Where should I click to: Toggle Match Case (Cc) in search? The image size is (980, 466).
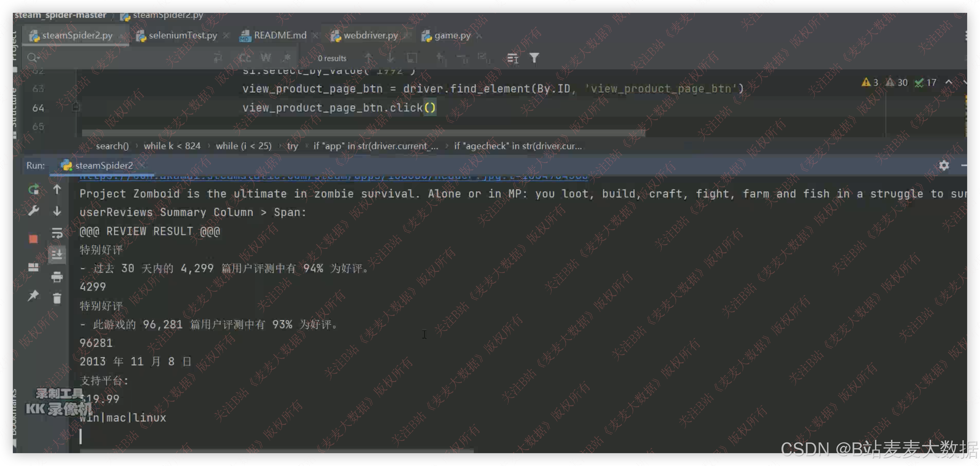click(245, 58)
